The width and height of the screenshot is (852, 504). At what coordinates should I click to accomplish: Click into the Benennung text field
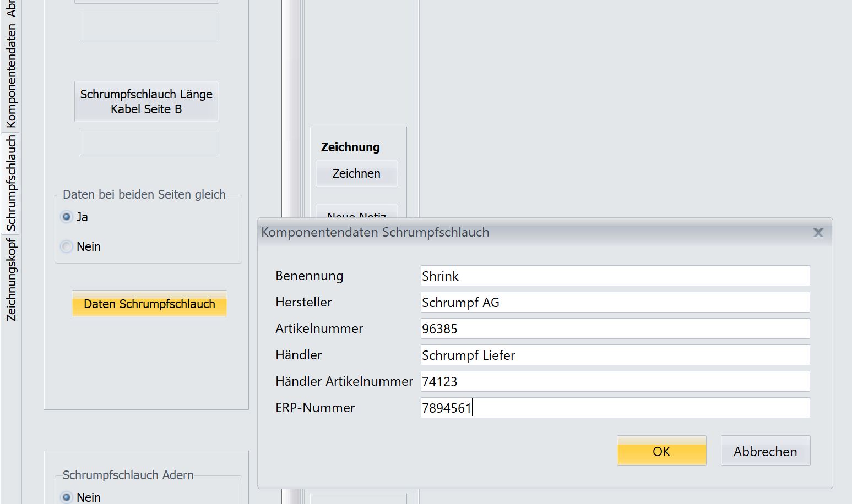pos(615,276)
